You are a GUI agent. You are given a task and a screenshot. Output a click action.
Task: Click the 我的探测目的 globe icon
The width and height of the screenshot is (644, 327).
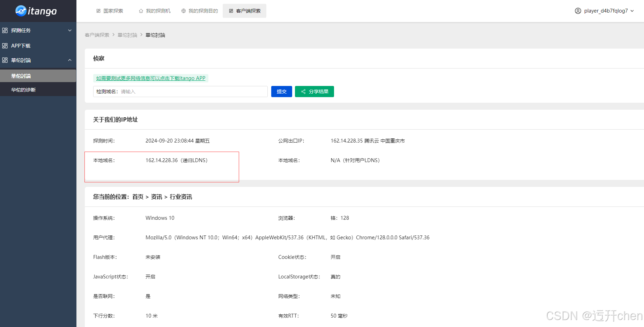(x=183, y=11)
